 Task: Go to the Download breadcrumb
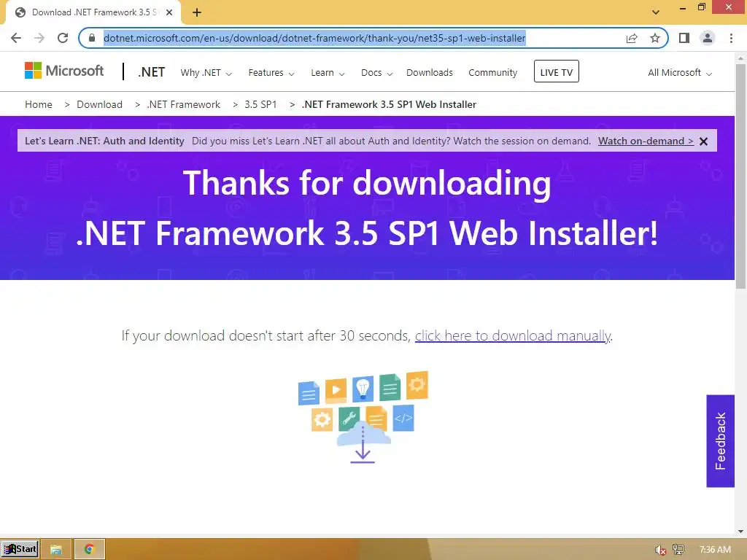point(99,104)
